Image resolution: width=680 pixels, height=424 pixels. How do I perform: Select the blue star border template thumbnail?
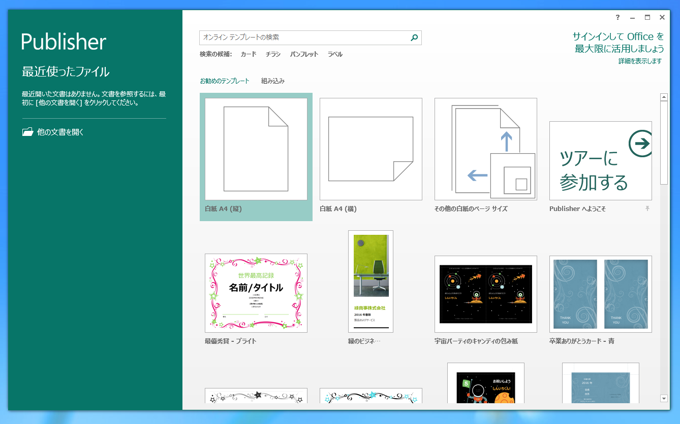[371, 396]
